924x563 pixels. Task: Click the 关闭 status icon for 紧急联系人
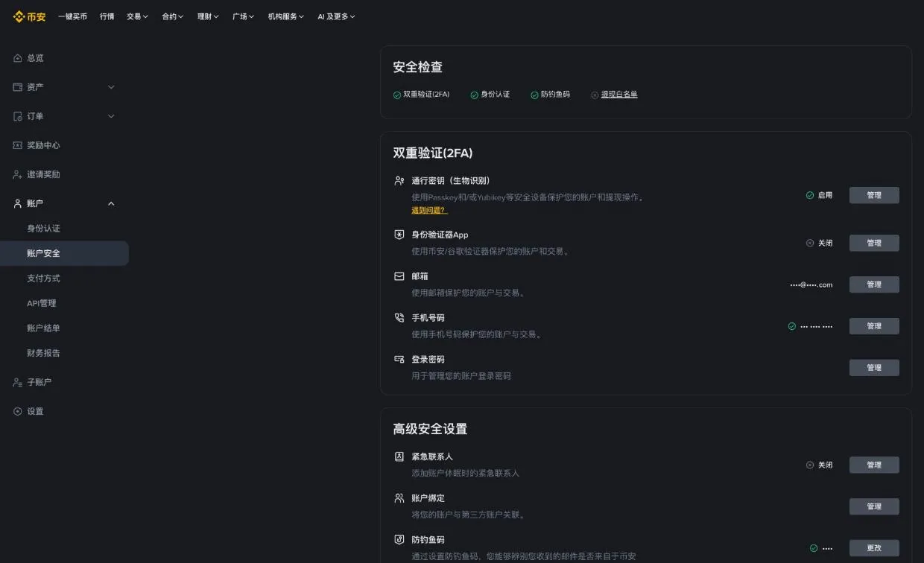pos(810,465)
